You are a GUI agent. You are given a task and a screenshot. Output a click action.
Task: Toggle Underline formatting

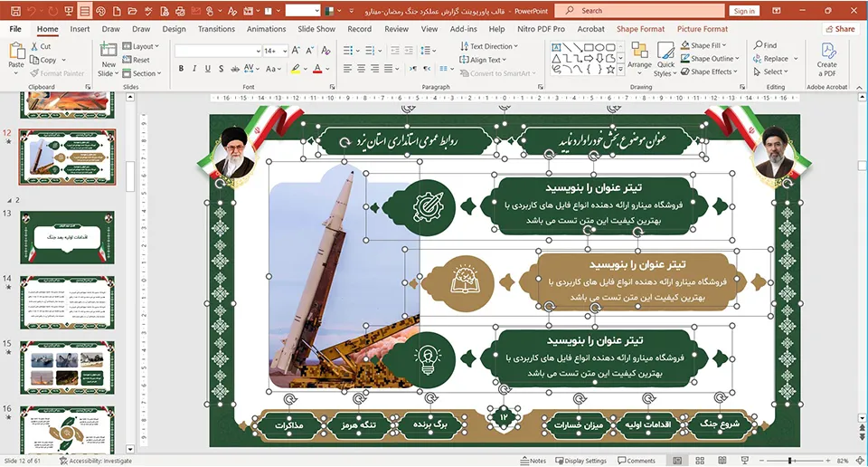[x=208, y=69]
